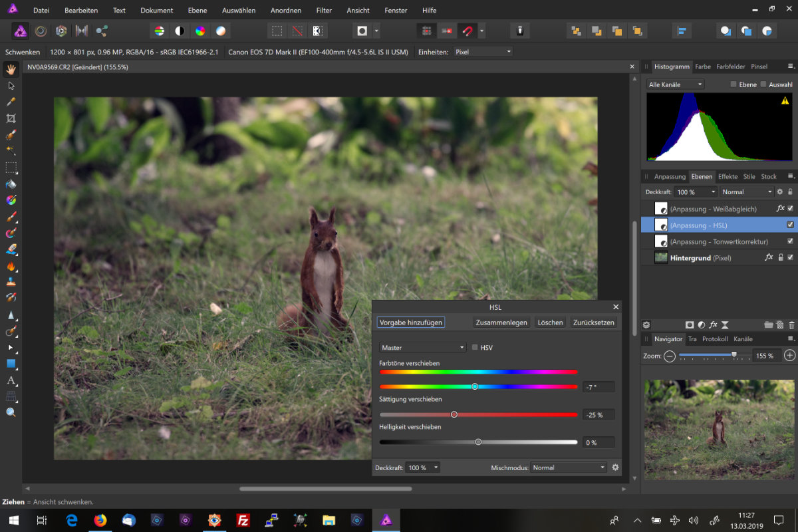Select the Flood Fill bucket tool
This screenshot has width=798, height=532.
pyautogui.click(x=11, y=184)
